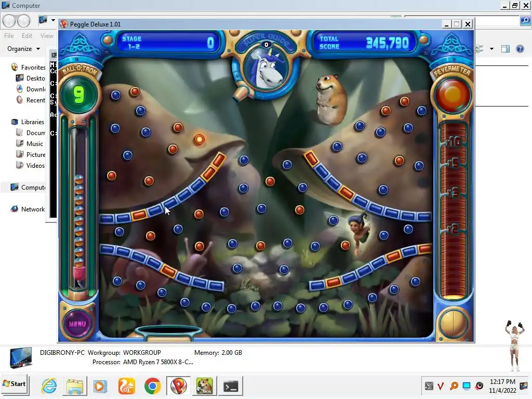Select Libraries in navigation pane

pyautogui.click(x=28, y=122)
